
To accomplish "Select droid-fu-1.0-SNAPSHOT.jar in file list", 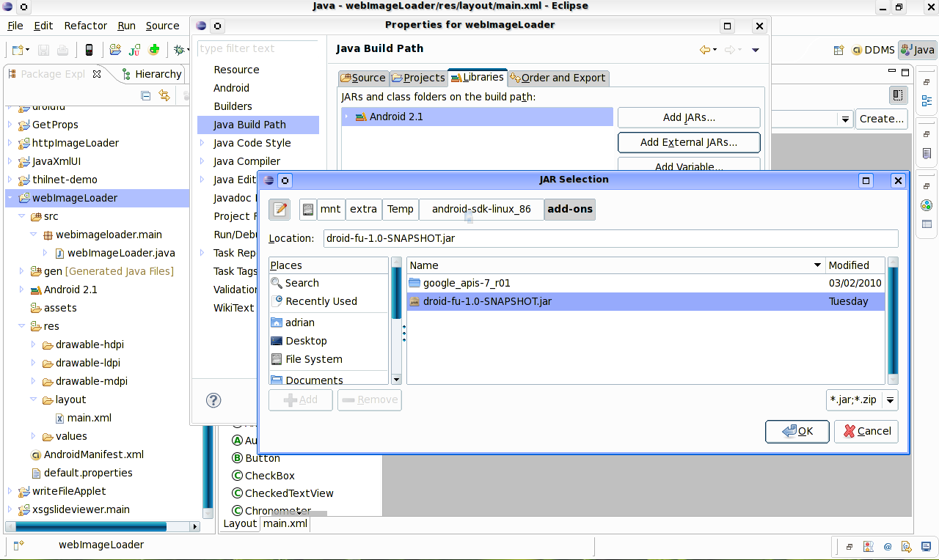I will pyautogui.click(x=646, y=301).
